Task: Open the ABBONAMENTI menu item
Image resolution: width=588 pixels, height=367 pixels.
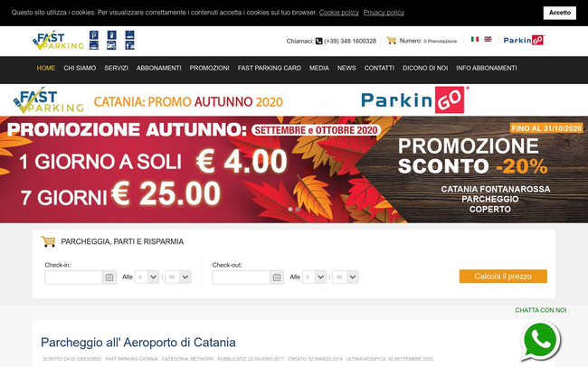Action: 158,68
